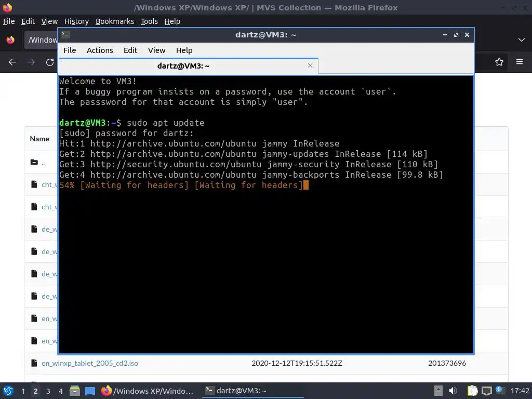Image resolution: width=532 pixels, height=399 pixels.
Task: Open en_winxp_tablet_2005_cd2.iso link
Action: coord(90,363)
